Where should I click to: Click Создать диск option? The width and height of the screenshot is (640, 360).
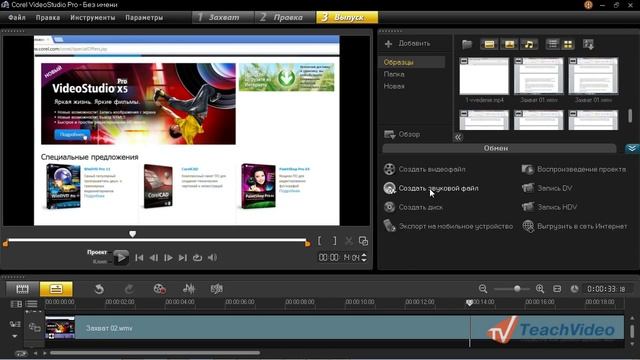click(413, 207)
